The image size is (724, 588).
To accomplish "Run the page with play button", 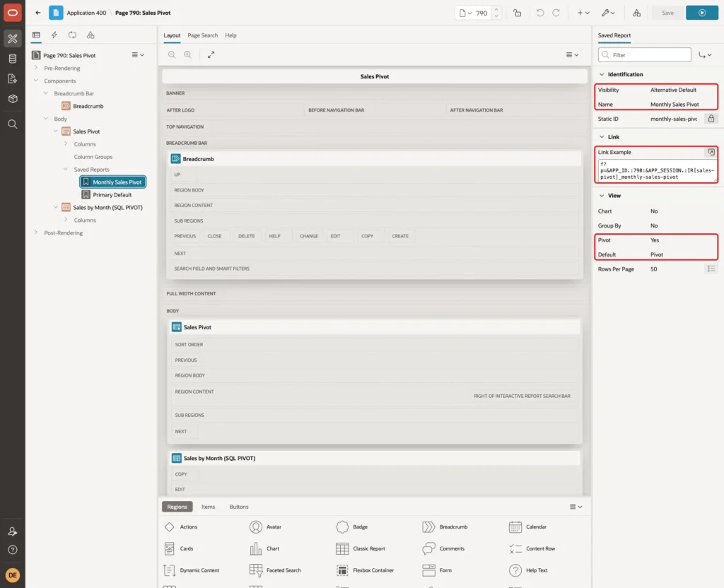I will (x=701, y=13).
